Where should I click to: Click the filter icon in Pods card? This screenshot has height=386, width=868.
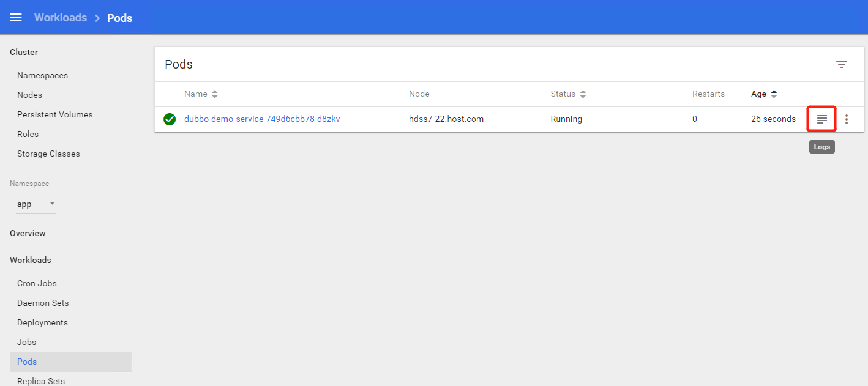[842, 64]
